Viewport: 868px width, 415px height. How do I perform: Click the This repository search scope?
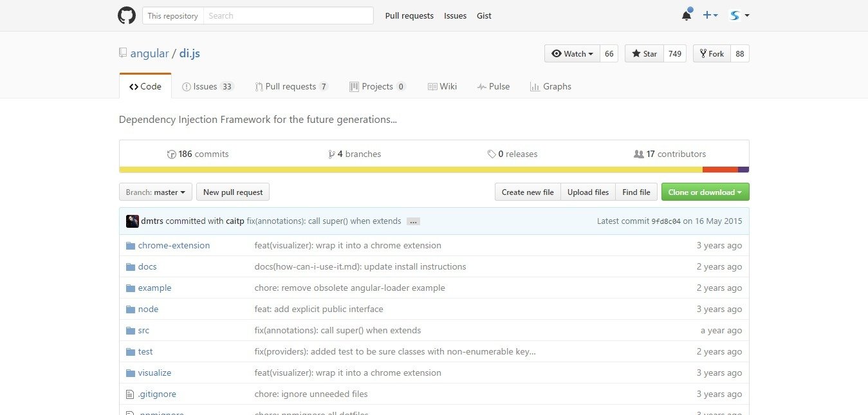(x=172, y=15)
